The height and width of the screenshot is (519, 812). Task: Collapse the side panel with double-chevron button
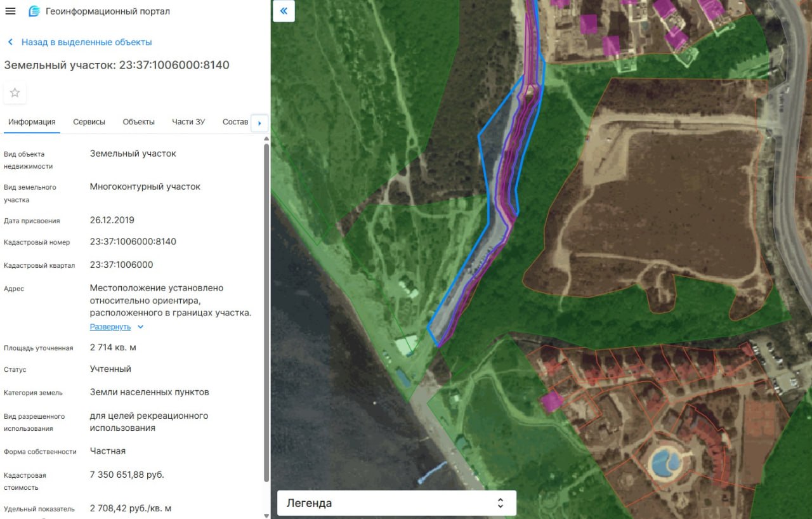click(284, 11)
